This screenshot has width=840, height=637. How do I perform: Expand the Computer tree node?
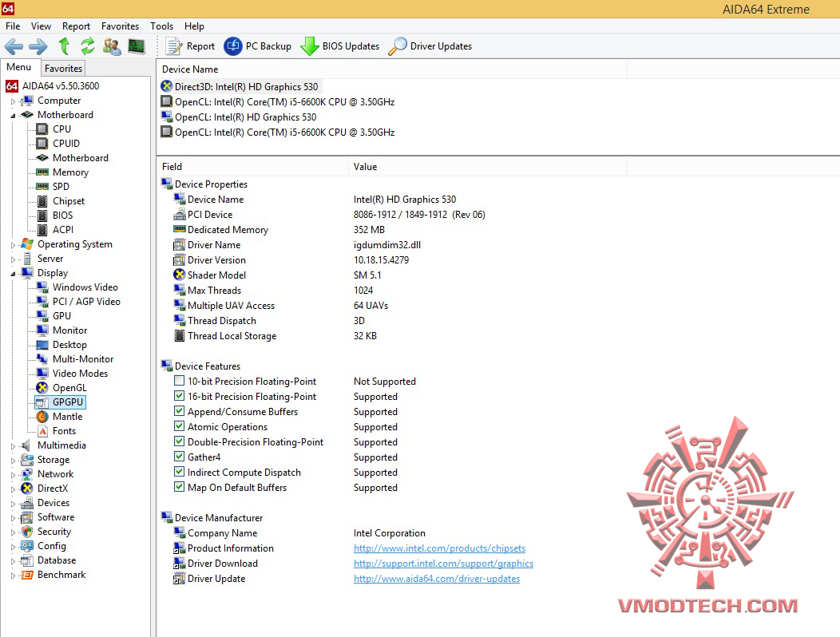pos(13,101)
